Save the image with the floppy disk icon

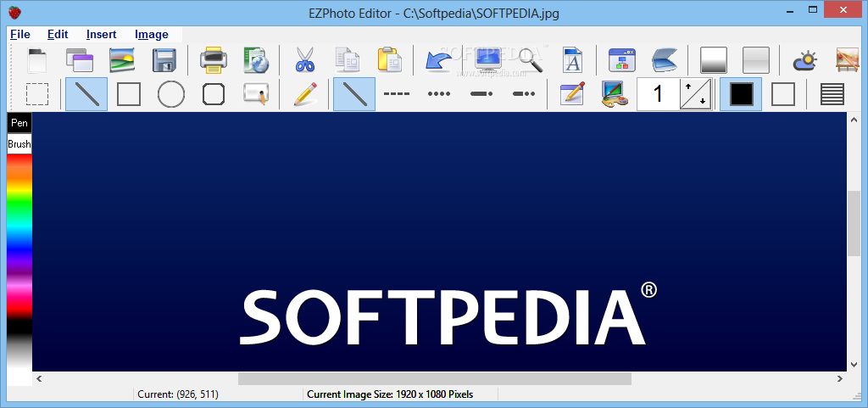(x=164, y=59)
